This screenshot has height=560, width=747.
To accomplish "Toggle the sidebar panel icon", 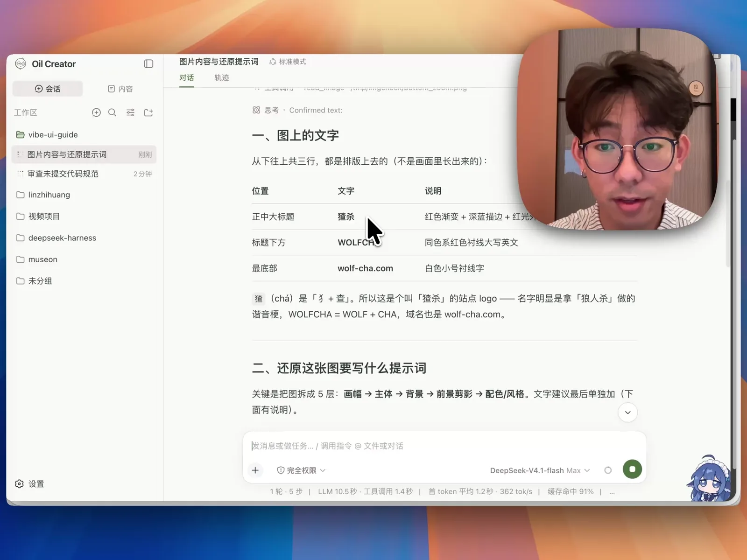I will [148, 64].
